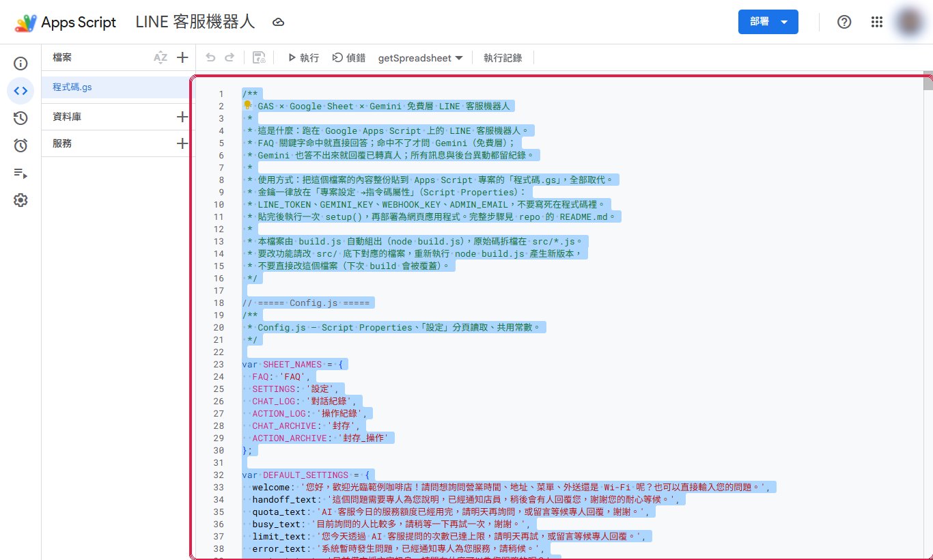Viewport: 933px width, 560px height.
Task: Add a library with plus icon
Action: coord(182,117)
